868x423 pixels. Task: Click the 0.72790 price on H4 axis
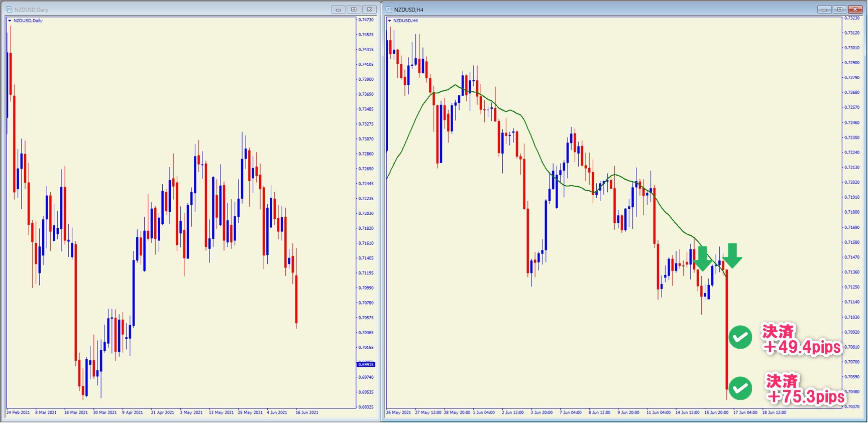pyautogui.click(x=852, y=78)
